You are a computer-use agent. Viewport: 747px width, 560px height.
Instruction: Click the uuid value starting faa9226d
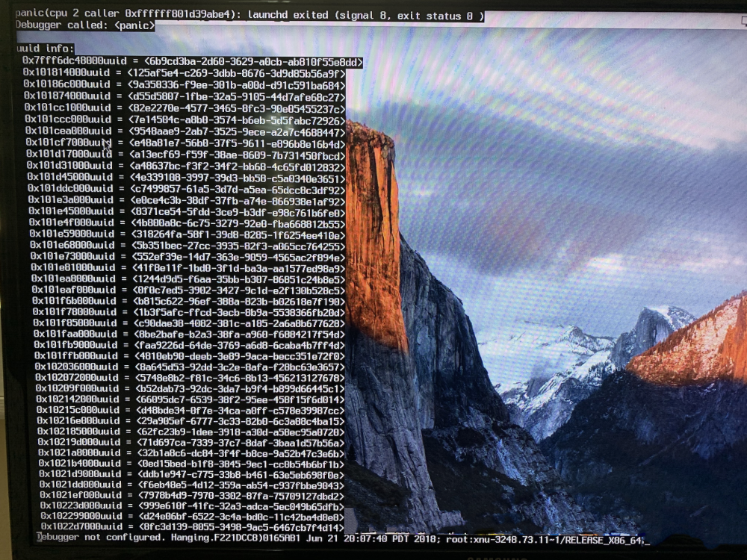(x=239, y=345)
